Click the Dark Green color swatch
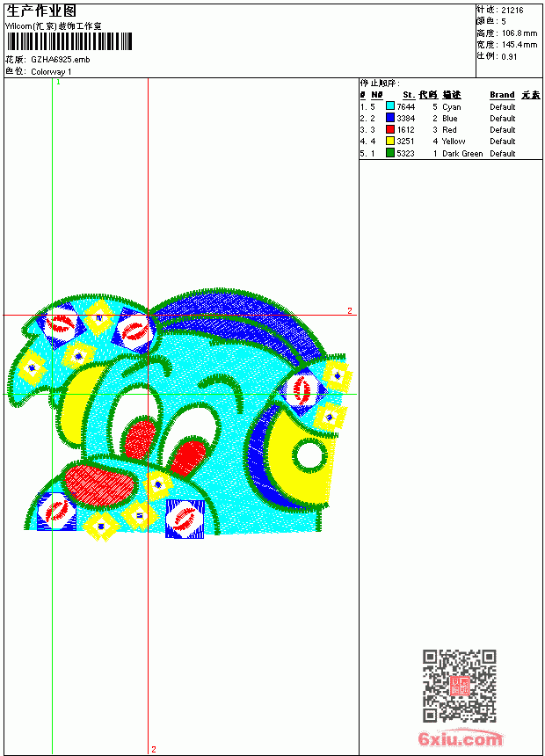Image resolution: width=545 pixels, height=756 pixels. (x=390, y=153)
